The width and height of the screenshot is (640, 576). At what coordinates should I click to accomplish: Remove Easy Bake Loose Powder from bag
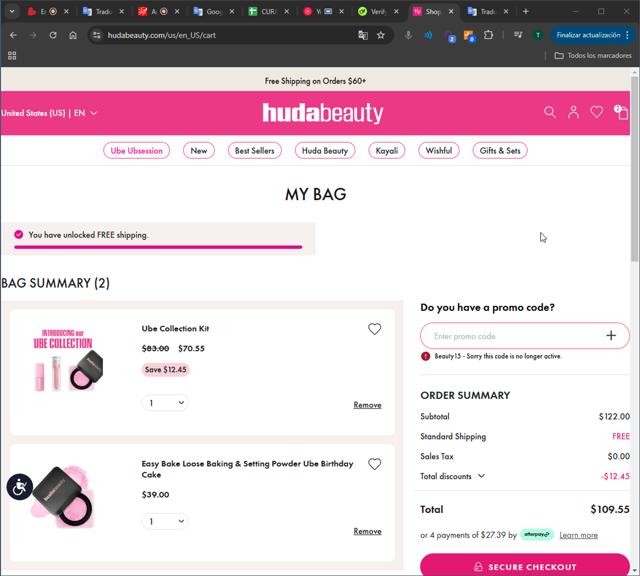[x=367, y=531]
